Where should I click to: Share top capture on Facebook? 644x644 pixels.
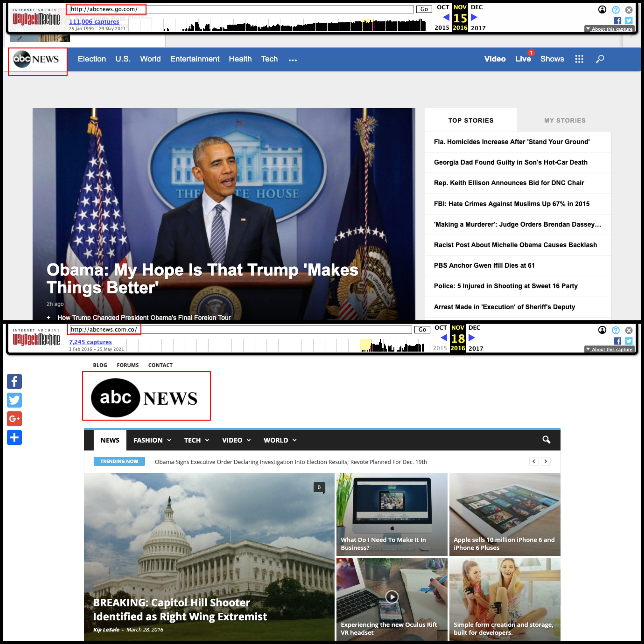(617, 21)
